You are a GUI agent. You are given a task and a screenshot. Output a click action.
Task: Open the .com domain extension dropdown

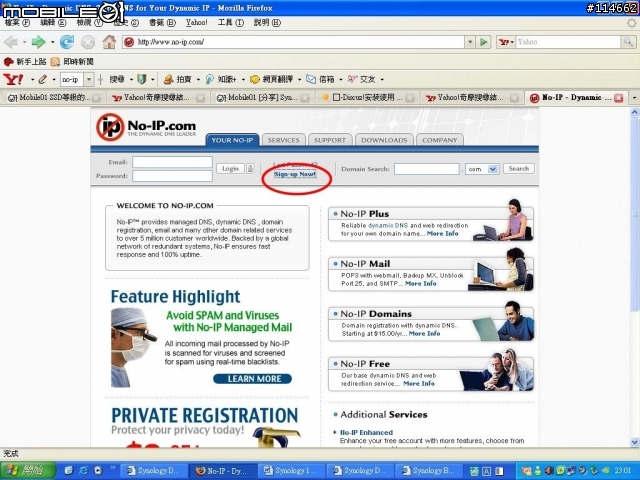tap(493, 169)
